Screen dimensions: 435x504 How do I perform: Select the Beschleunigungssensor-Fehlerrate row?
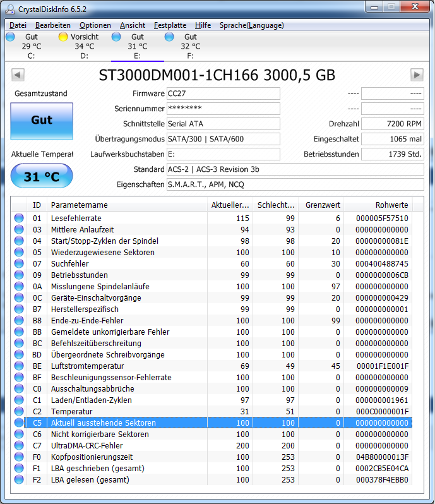[x=212, y=377]
